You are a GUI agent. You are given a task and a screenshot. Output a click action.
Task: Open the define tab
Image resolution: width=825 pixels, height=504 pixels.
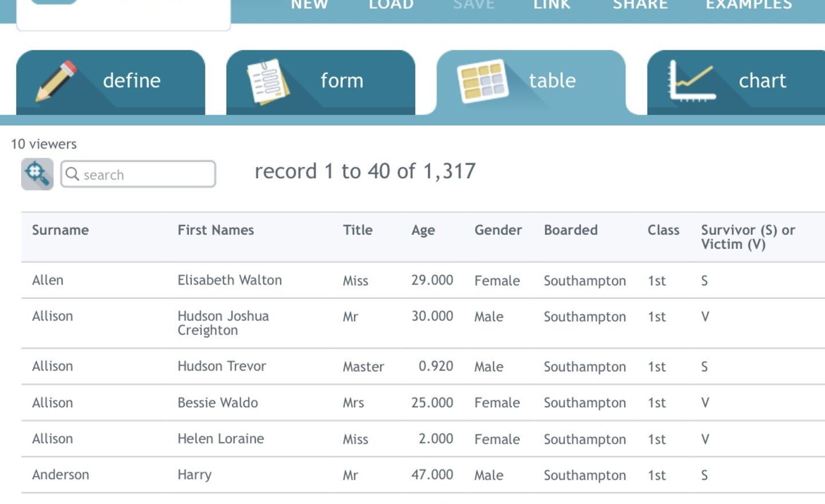point(131,81)
